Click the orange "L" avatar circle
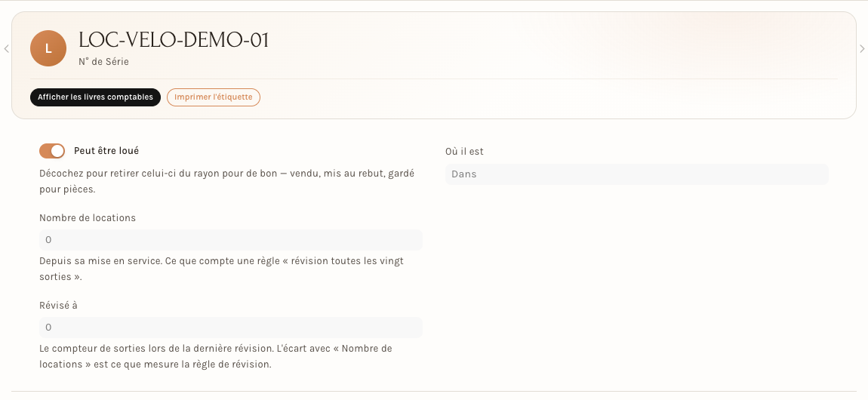This screenshot has width=868, height=400. click(48, 49)
